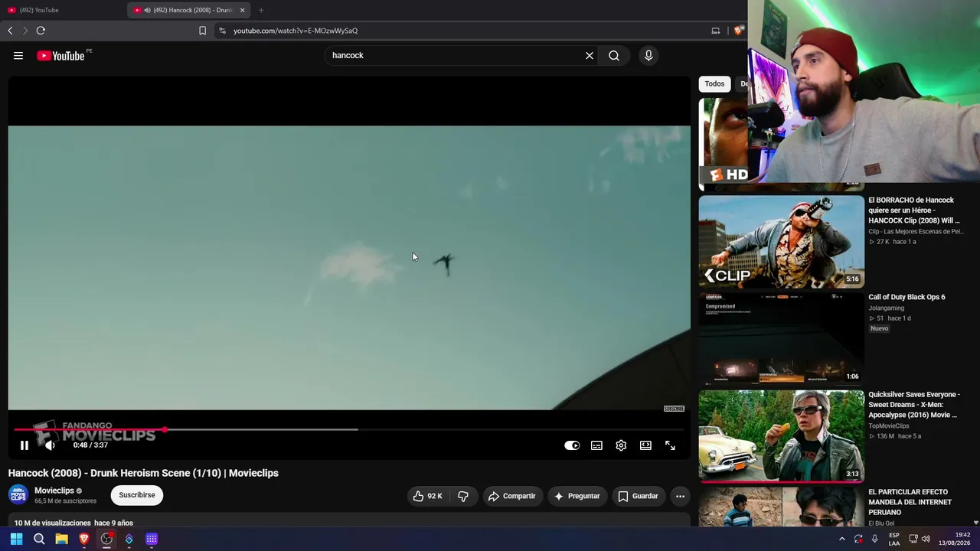Like the video with 92 K likes

pyautogui.click(x=427, y=496)
